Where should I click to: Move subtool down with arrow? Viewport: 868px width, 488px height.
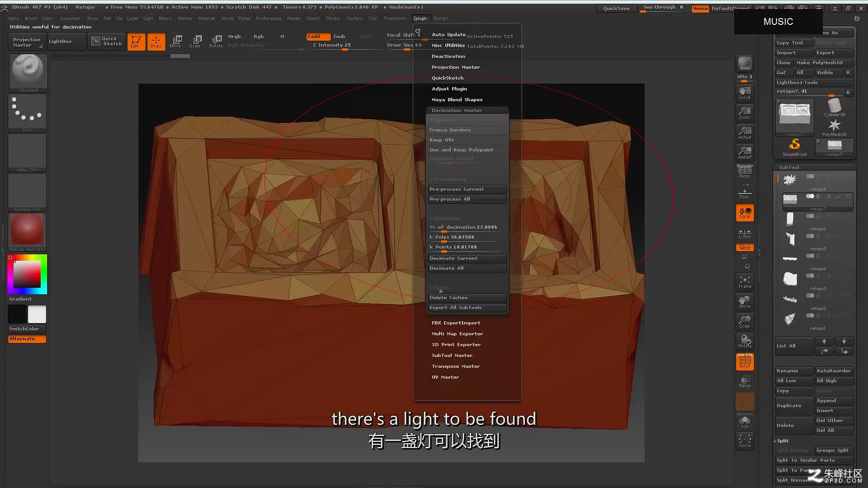point(844,341)
